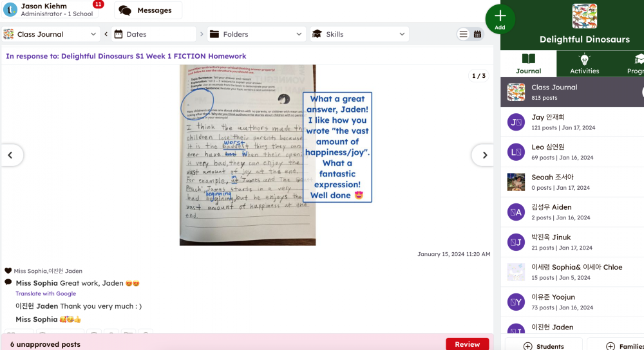This screenshot has height=350, width=644.
Task: Click the Class Journal dinosaur icon in toolbar
Action: [x=8, y=34]
